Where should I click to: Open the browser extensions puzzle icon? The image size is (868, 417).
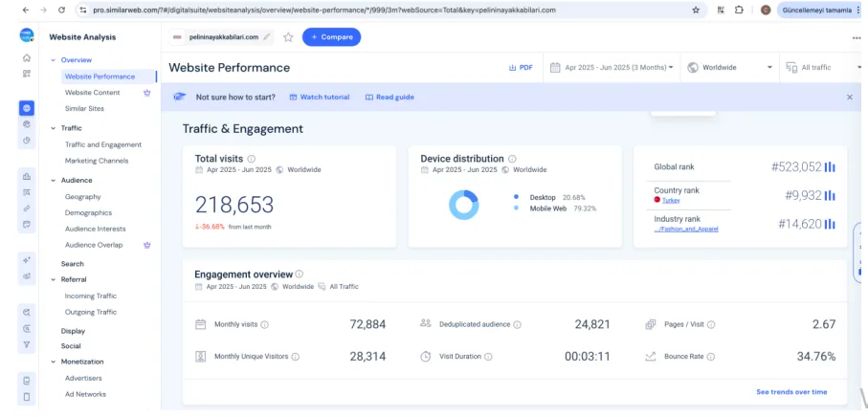coord(739,10)
